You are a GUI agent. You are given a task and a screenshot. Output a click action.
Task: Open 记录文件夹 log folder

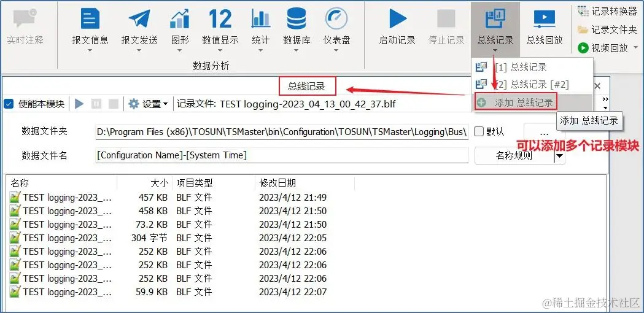coord(607,29)
